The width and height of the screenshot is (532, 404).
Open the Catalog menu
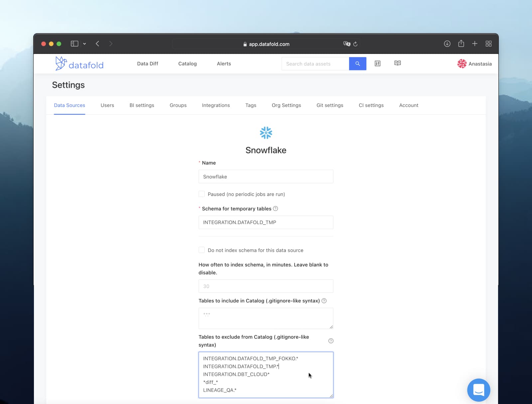[188, 64]
